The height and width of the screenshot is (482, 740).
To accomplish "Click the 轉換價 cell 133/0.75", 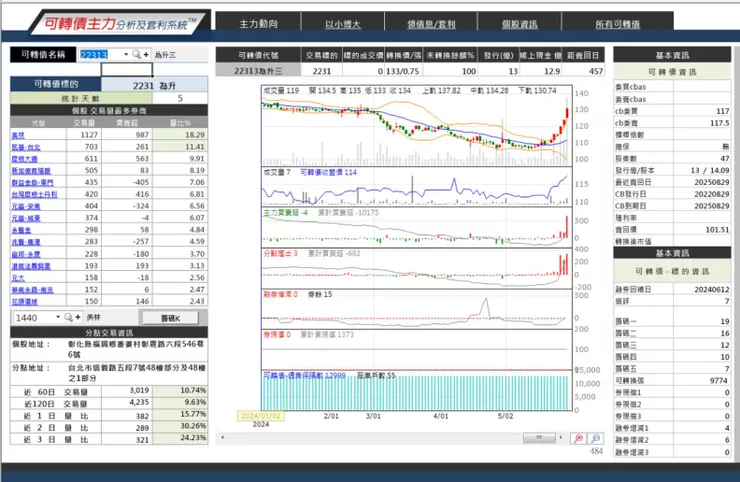I will point(403,71).
